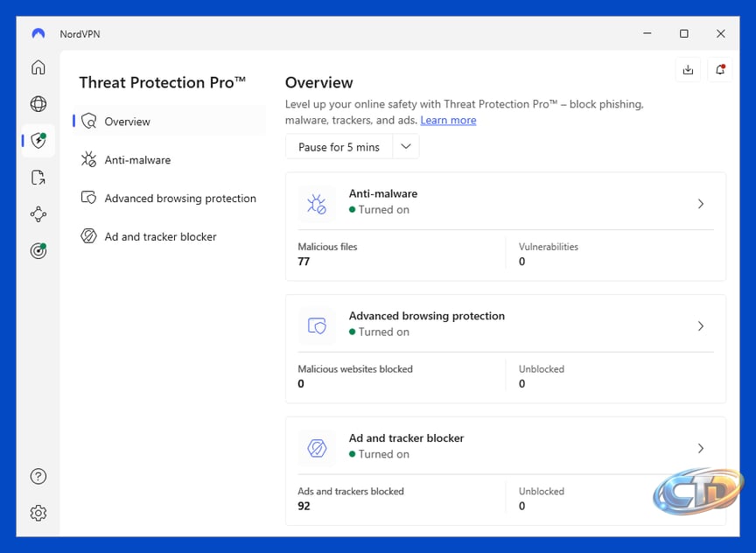756x553 pixels.
Task: Open the notifications bell icon
Action: coord(720,70)
